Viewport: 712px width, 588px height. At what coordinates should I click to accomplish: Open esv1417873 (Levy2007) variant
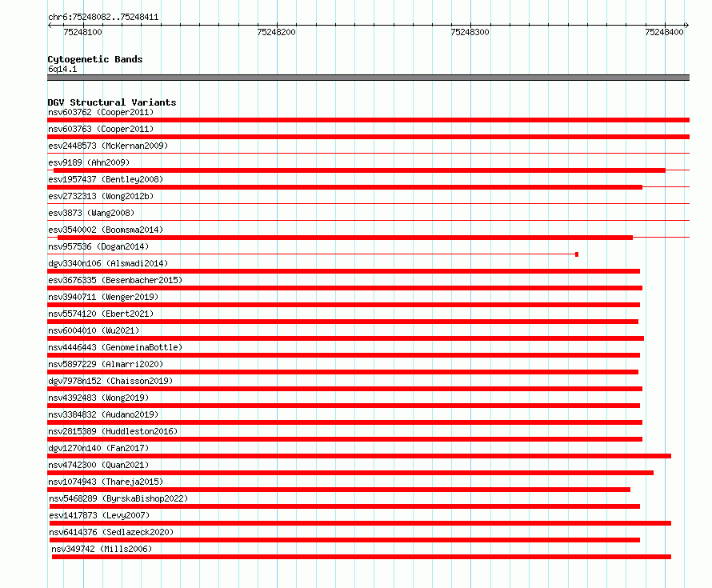(99, 515)
